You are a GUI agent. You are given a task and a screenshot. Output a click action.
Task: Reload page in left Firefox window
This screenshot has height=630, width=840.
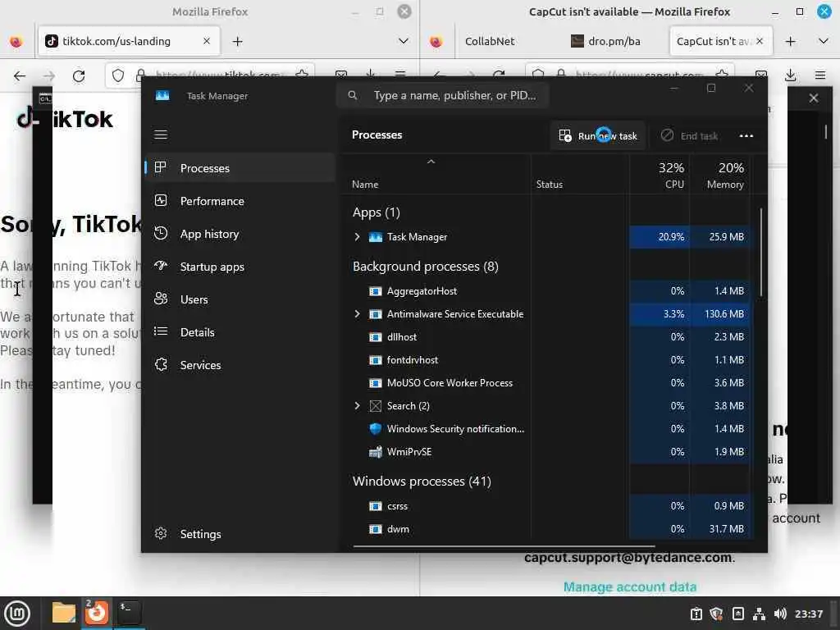point(79,75)
